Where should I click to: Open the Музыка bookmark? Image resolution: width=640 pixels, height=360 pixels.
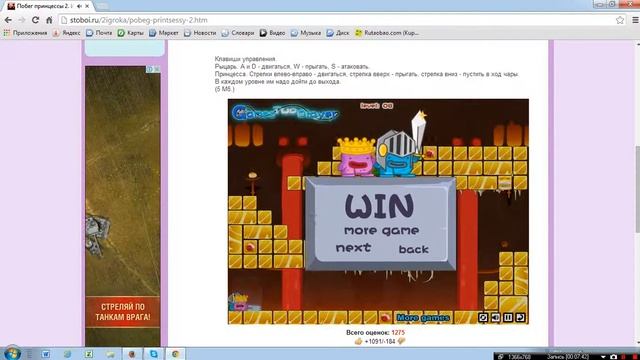click(x=306, y=33)
